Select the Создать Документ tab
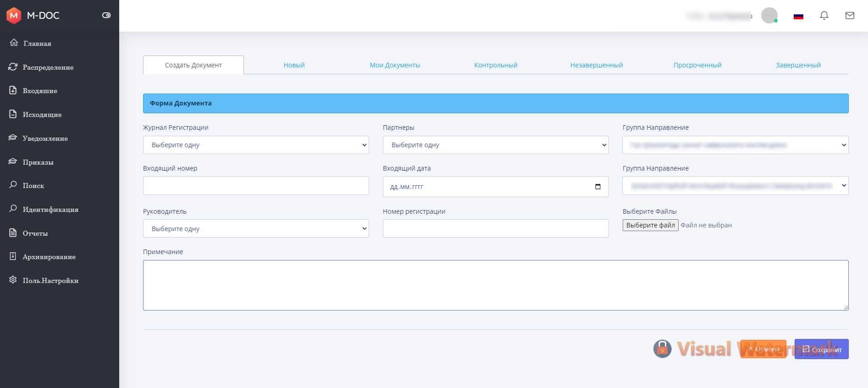The width and height of the screenshot is (868, 388). (x=193, y=65)
